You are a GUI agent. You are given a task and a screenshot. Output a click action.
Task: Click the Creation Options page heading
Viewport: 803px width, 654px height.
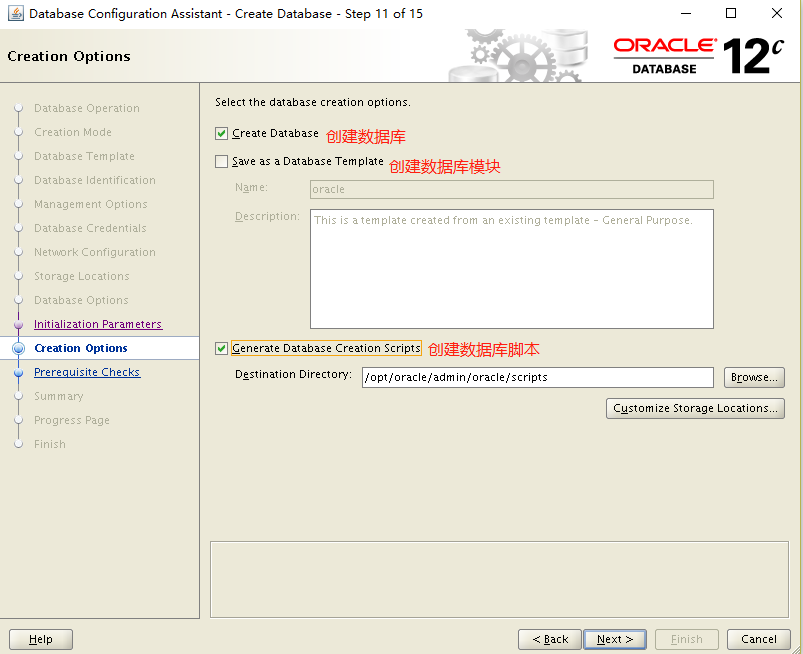point(69,56)
